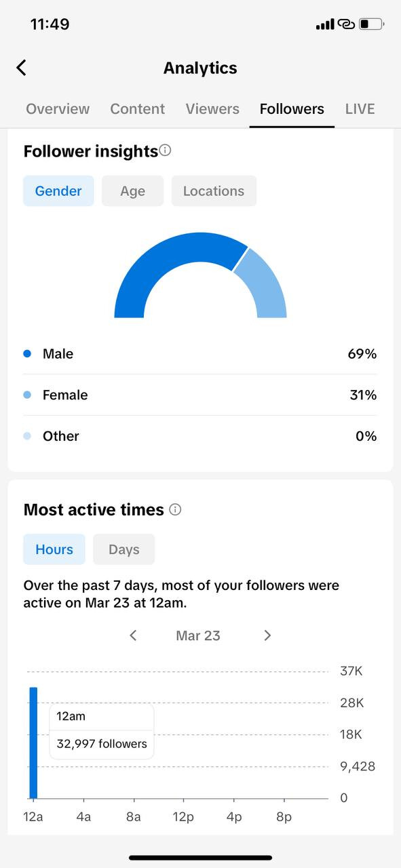Go to next day with right chevron
Image resolution: width=401 pixels, height=868 pixels.
(267, 635)
